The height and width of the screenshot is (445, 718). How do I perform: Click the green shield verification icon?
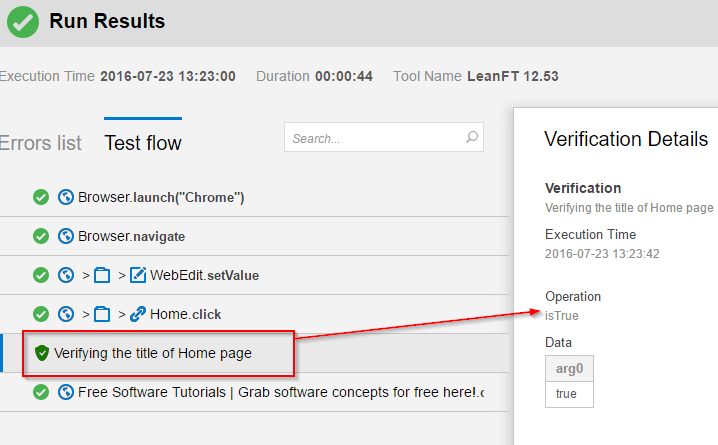(41, 353)
